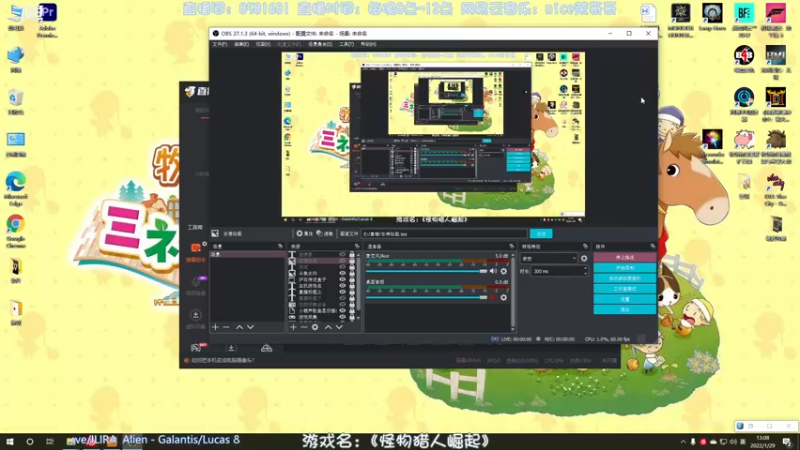800x450 pixels.
Task: Toggle lock on 斗鱼水印 source
Action: click(352, 273)
